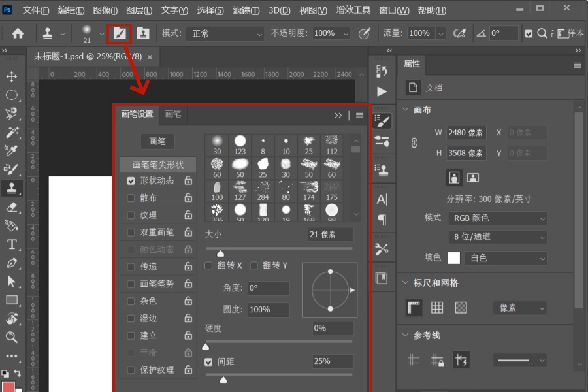Select 画笔笔尖形状 option

[x=158, y=165]
